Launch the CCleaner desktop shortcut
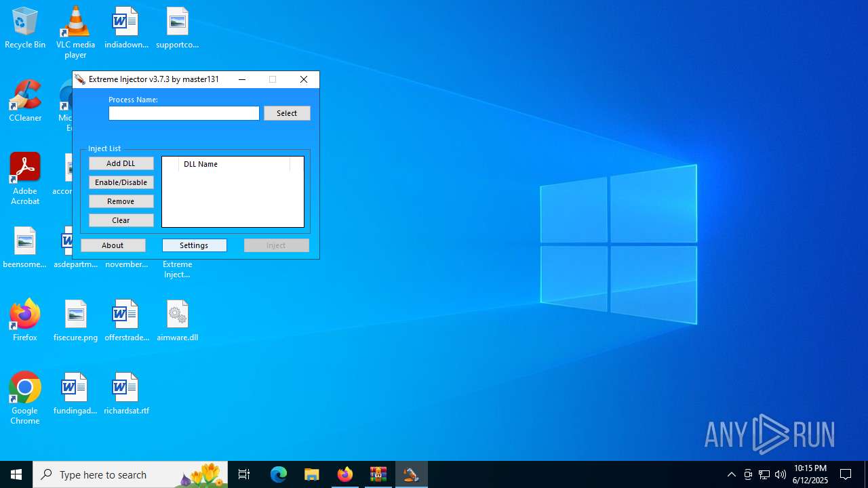868x488 pixels. click(x=25, y=100)
